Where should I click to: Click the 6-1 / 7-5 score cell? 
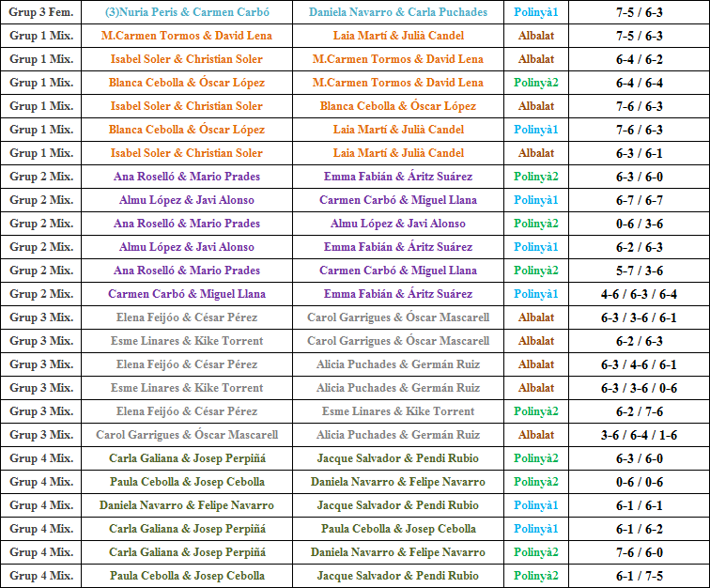639,576
